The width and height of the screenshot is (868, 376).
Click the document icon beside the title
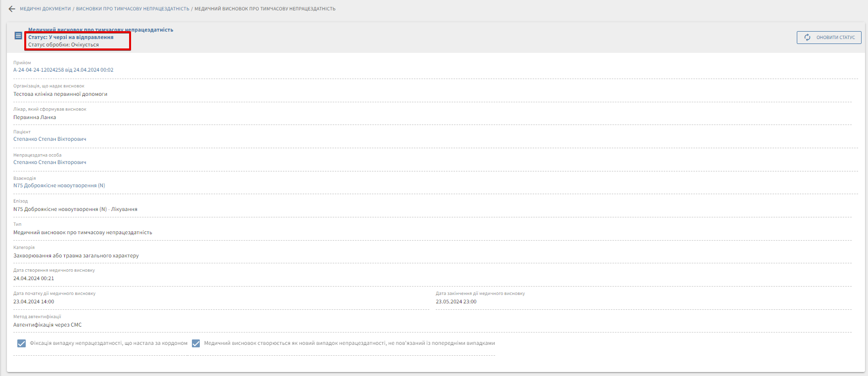[18, 36]
